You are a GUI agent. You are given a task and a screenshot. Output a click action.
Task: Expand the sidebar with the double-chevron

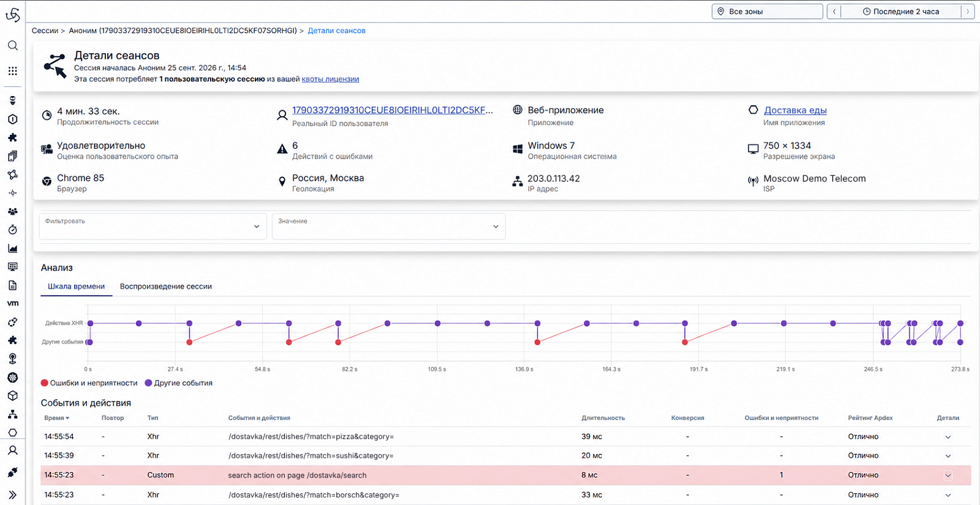pos(12,495)
